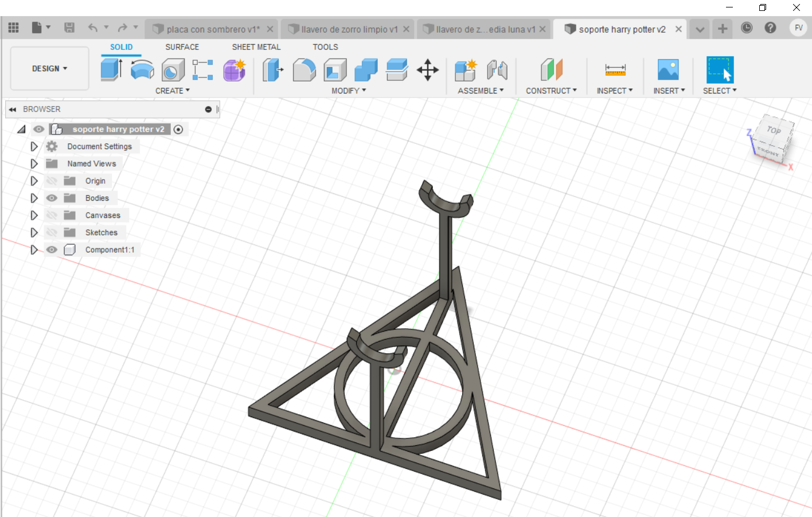The height and width of the screenshot is (517, 812).
Task: Open the Help question mark icon
Action: coord(770,28)
